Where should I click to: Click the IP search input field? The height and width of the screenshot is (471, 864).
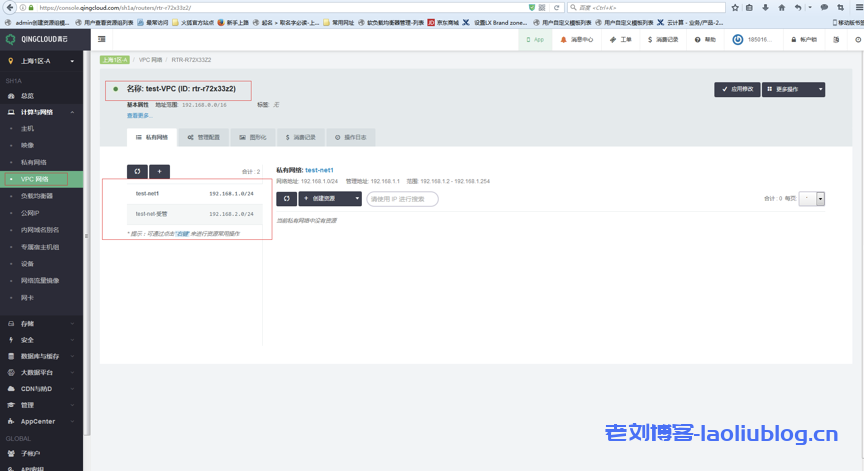pyautogui.click(x=402, y=199)
